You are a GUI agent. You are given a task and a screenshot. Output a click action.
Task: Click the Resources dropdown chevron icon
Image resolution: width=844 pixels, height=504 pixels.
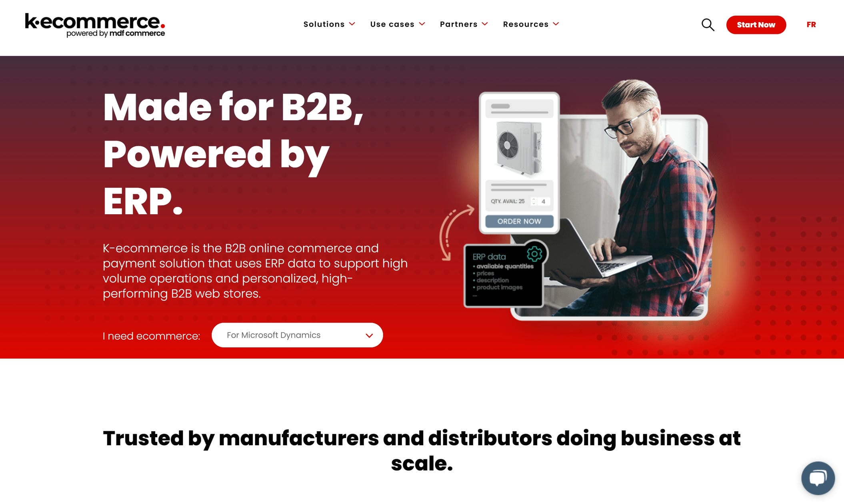tap(556, 24)
